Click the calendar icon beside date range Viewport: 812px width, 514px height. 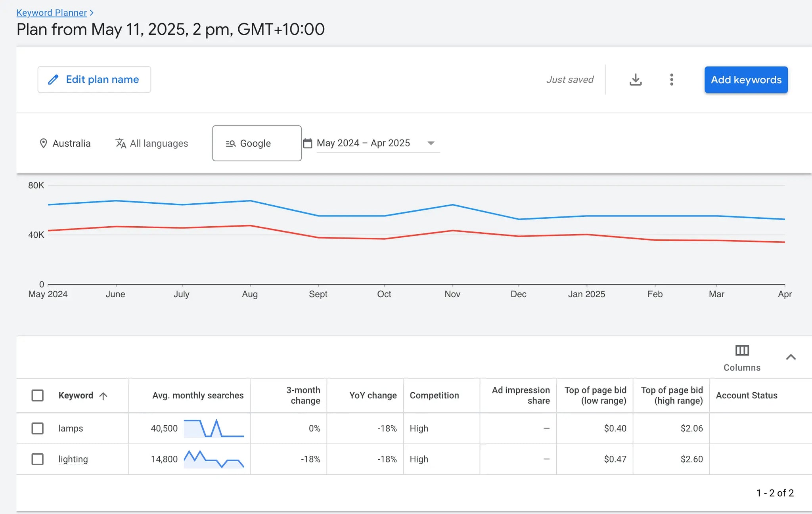(308, 143)
